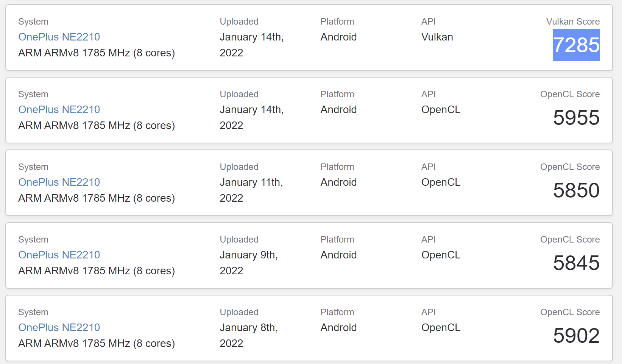Click ARM ARMv8 processor text in Vulkan card

[x=97, y=53]
